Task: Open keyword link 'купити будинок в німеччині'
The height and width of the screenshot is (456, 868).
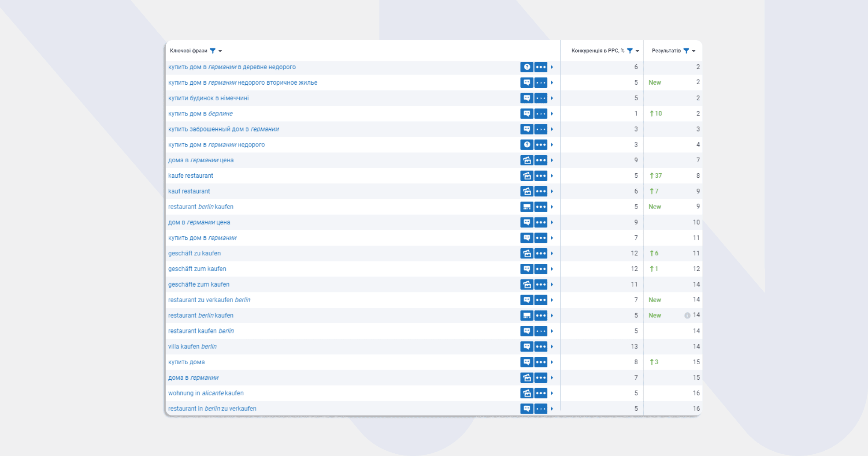Action: point(208,98)
